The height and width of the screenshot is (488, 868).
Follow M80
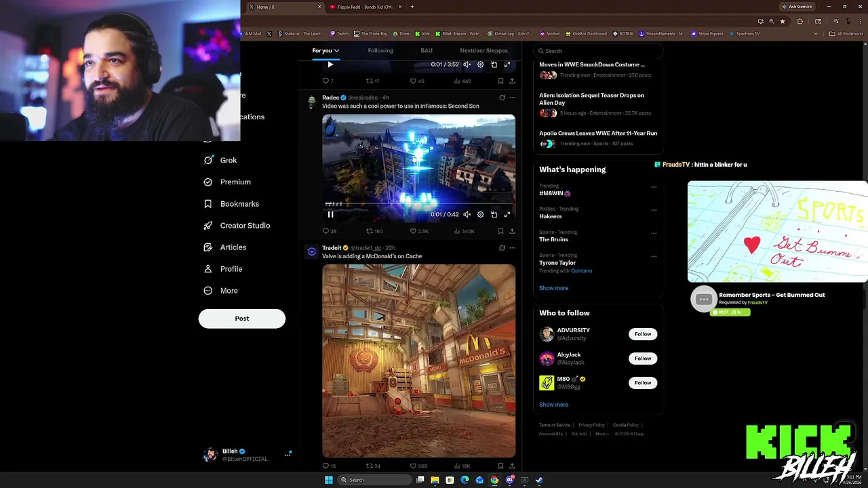click(x=643, y=382)
